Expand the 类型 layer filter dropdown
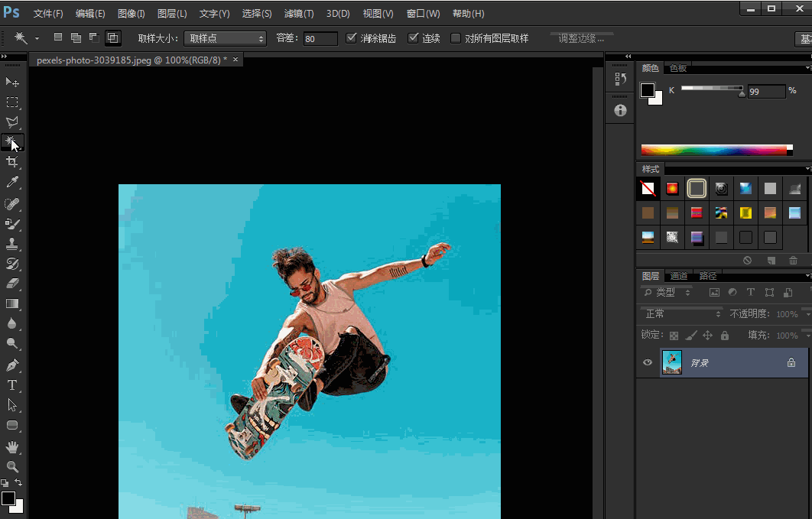Image resolution: width=812 pixels, height=519 pixels. [667, 293]
